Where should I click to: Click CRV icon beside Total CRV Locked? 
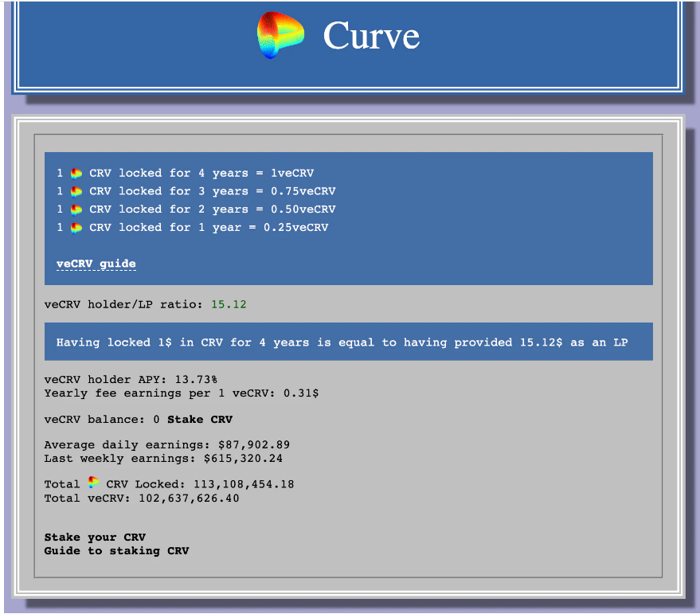[x=93, y=483]
